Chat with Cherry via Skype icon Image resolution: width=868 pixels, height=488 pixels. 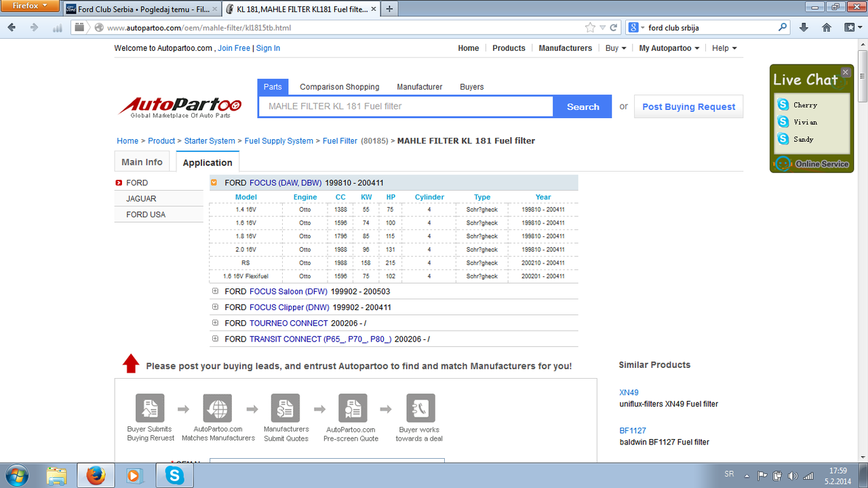(783, 105)
